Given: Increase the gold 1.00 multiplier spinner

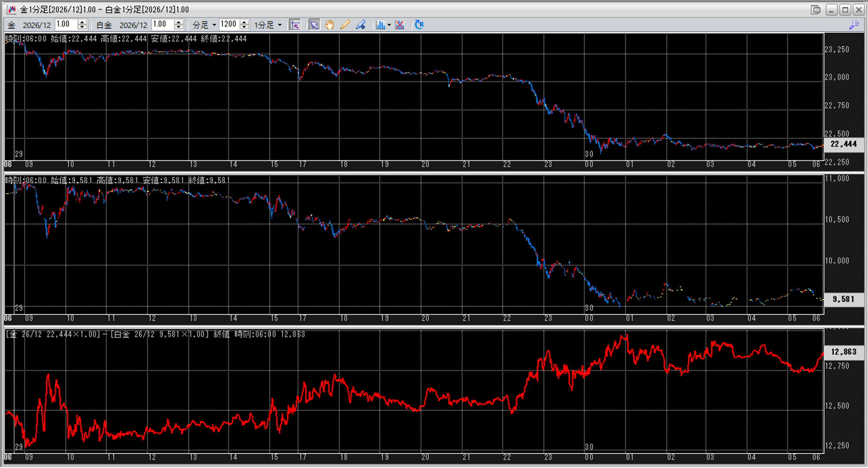Looking at the screenshot, I should coord(82,22).
